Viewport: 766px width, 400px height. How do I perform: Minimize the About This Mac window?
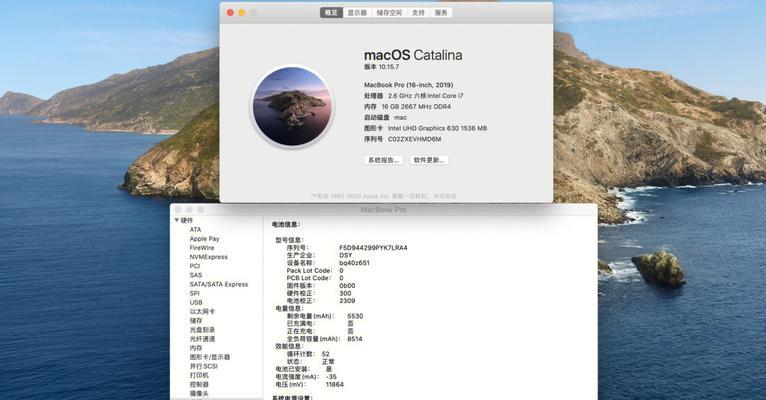point(242,13)
